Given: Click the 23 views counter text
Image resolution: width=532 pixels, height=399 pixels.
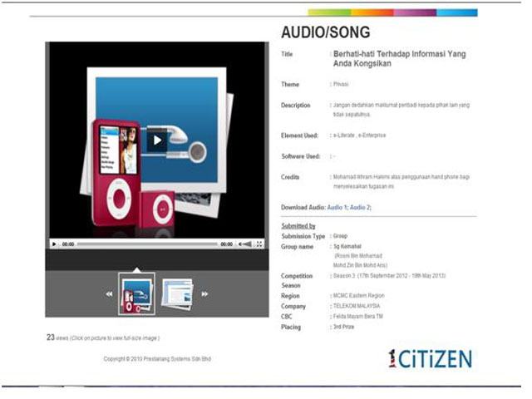Looking at the screenshot, I should [51, 337].
